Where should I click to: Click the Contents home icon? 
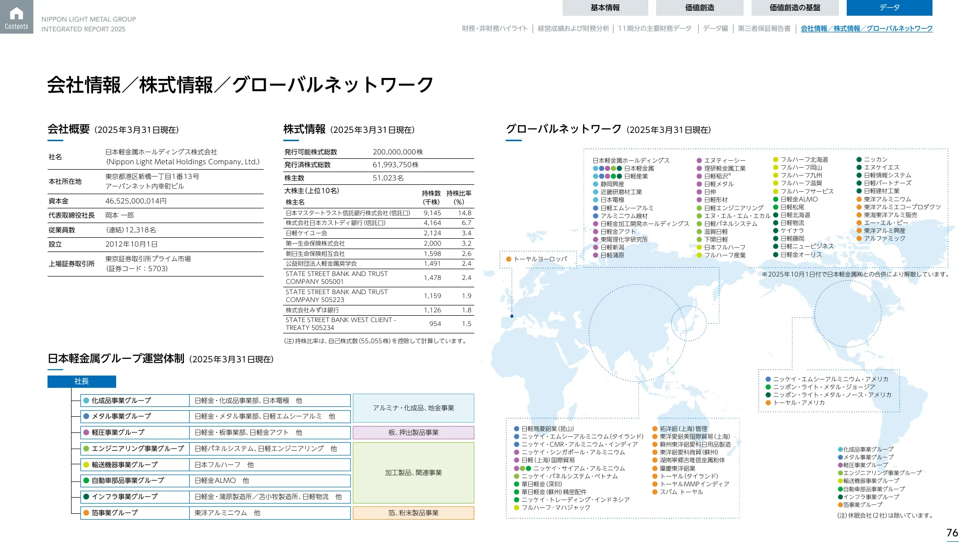coord(16,15)
